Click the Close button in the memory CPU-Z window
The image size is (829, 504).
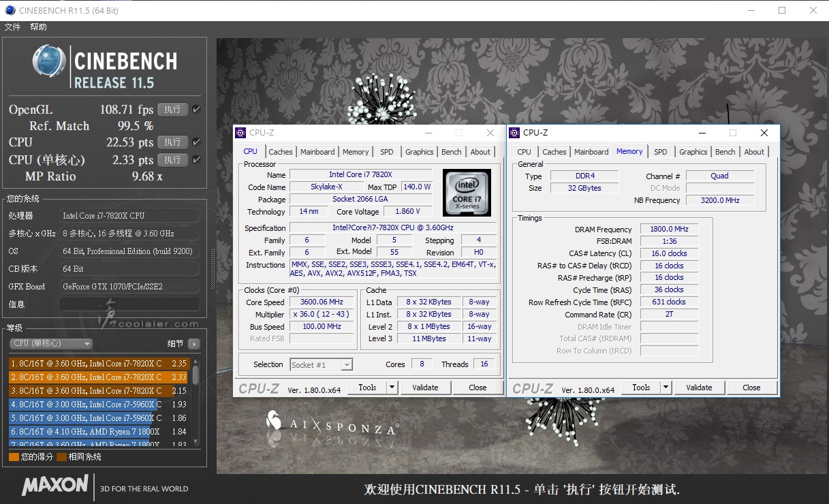coord(751,388)
